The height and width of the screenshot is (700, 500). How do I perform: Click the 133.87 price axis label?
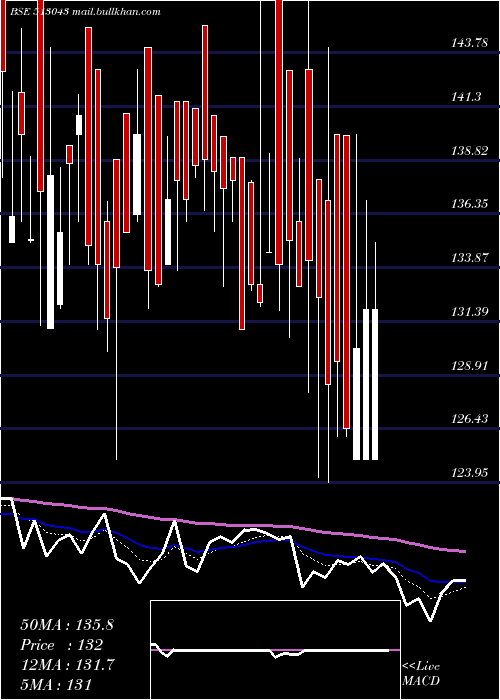point(469,258)
